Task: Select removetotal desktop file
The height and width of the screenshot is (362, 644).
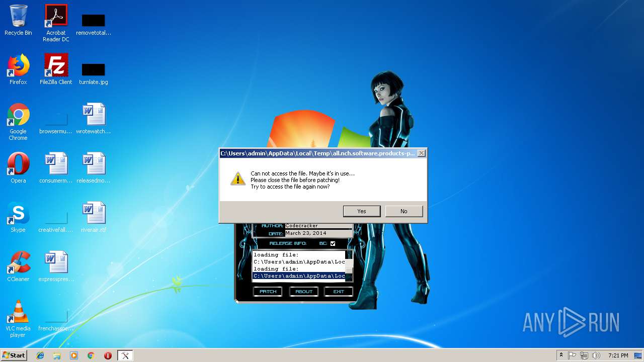Action: 94,24
